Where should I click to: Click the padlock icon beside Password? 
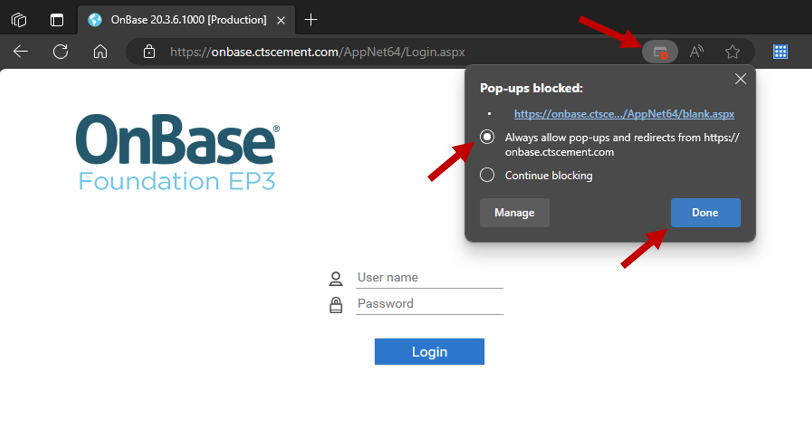pos(336,305)
